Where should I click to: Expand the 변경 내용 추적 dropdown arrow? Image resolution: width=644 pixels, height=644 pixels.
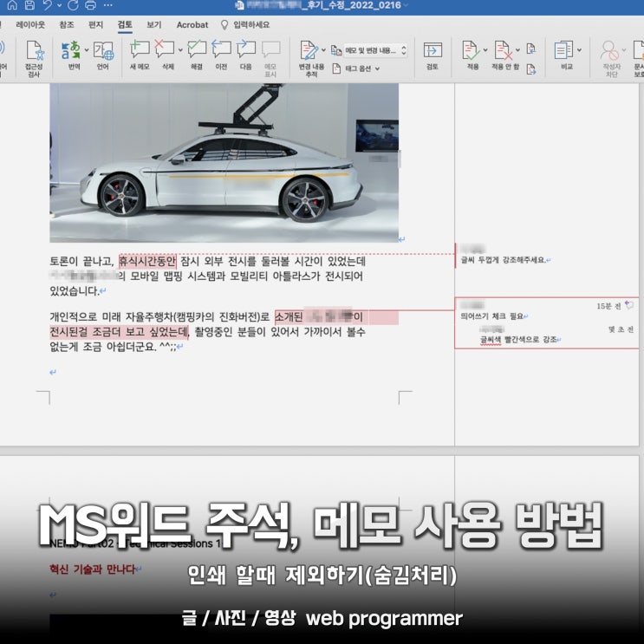coord(323,50)
